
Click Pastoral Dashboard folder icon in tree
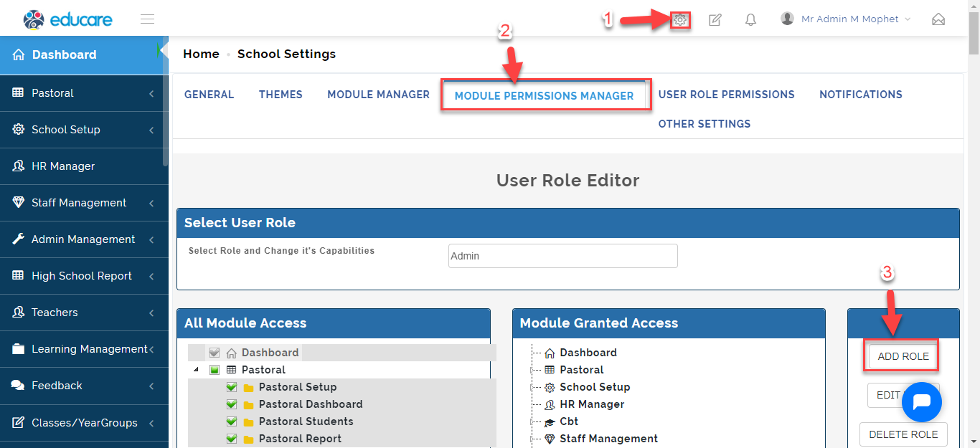click(x=248, y=405)
